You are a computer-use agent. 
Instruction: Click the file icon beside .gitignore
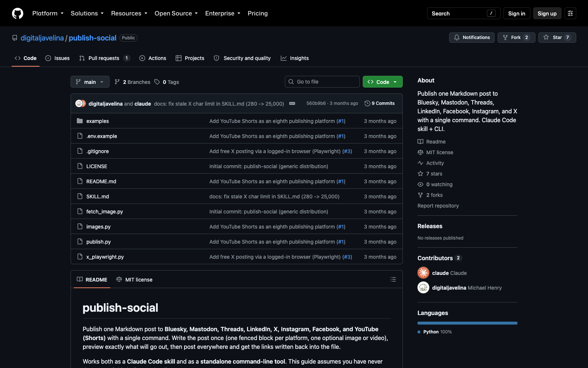(x=80, y=151)
